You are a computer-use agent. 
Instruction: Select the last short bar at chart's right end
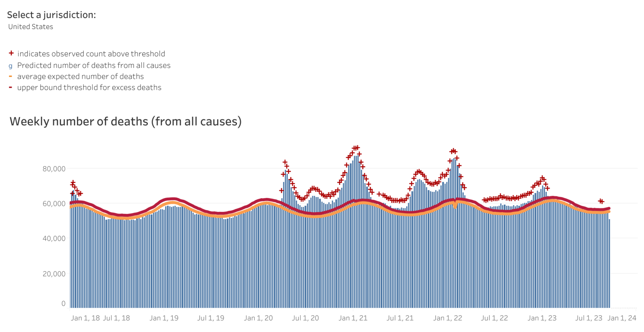609,263
